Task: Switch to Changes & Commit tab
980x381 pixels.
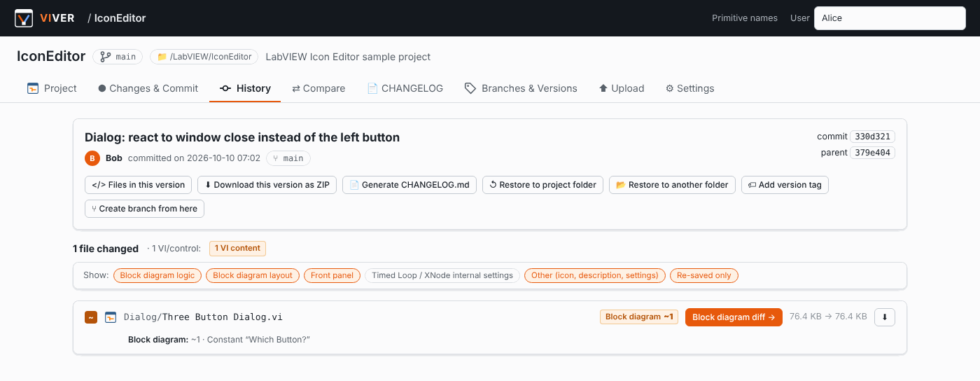Action: point(148,88)
